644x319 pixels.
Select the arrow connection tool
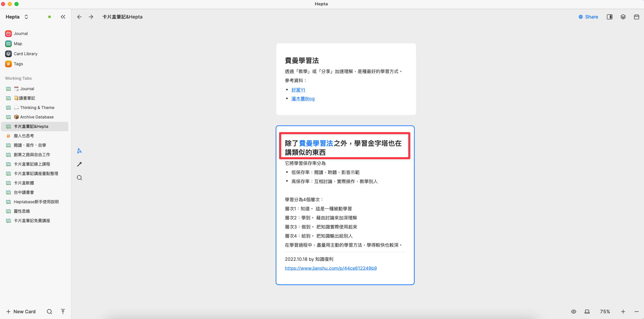(x=79, y=164)
